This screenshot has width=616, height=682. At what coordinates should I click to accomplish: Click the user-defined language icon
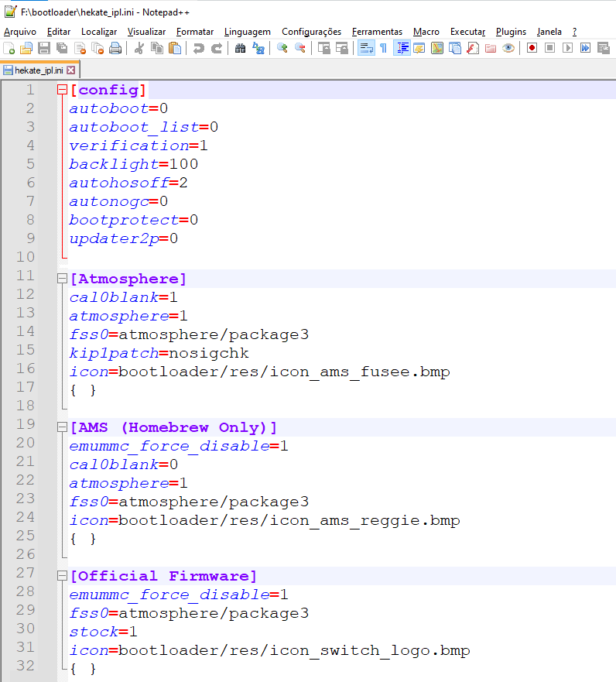point(419,48)
